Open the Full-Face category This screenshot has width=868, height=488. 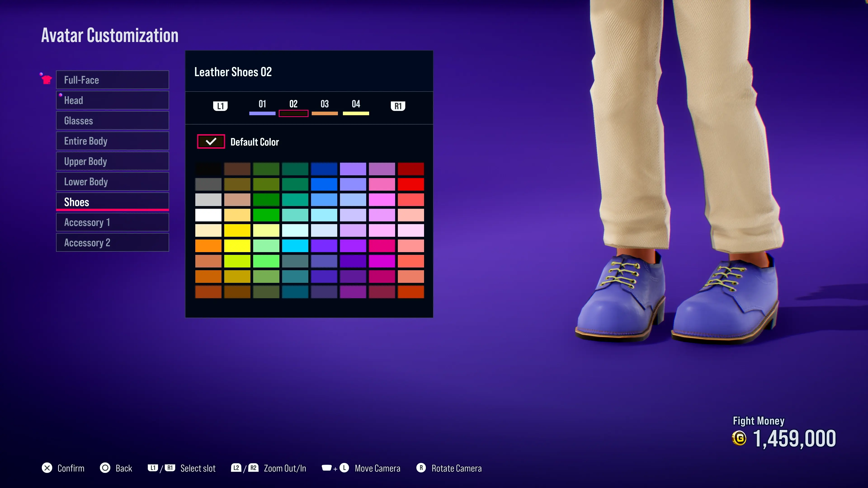(112, 80)
